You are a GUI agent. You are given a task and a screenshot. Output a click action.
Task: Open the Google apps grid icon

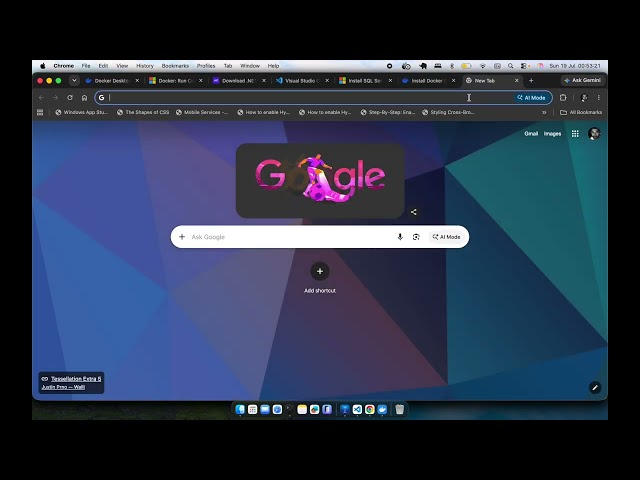click(x=575, y=133)
